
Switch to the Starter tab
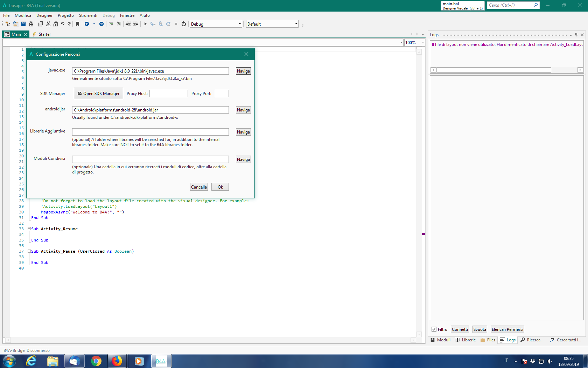[42, 34]
